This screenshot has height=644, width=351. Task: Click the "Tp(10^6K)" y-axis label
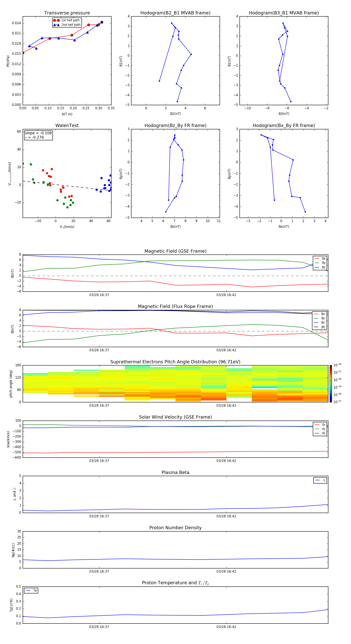tap(11, 605)
